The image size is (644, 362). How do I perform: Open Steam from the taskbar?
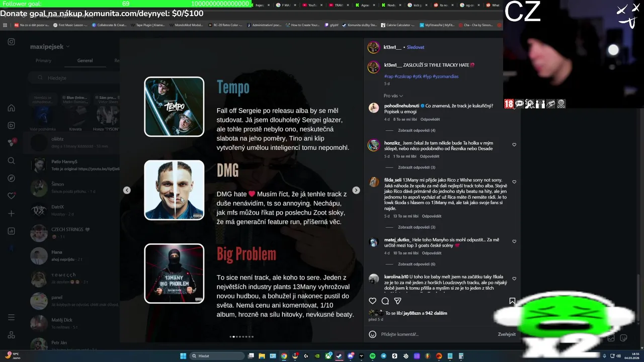click(x=339, y=356)
